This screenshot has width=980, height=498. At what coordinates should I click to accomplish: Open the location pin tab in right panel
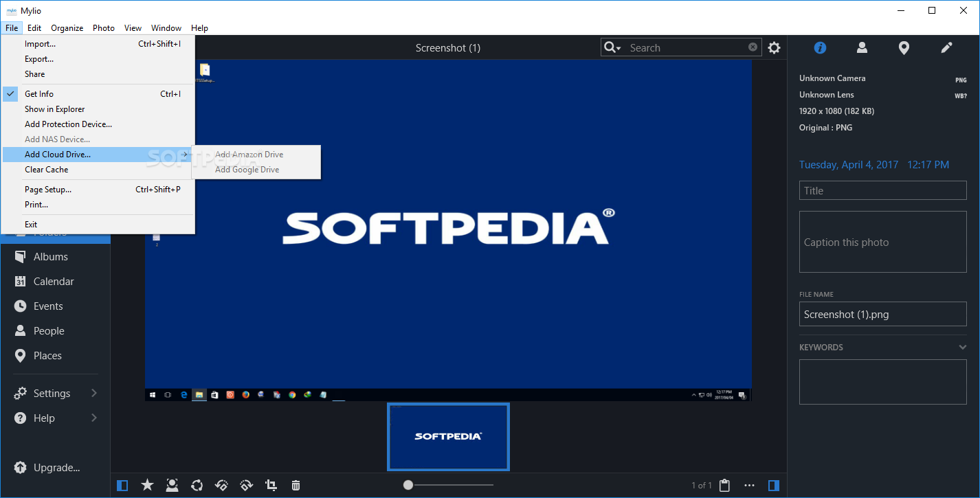[904, 48]
